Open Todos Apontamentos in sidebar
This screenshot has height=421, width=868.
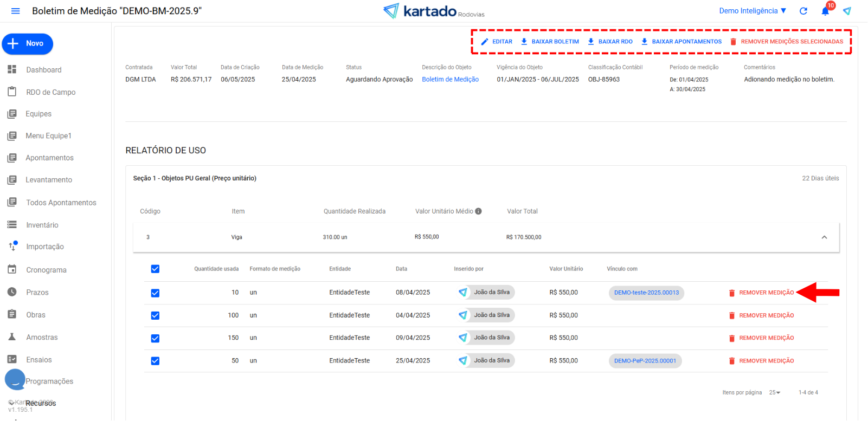pos(61,203)
